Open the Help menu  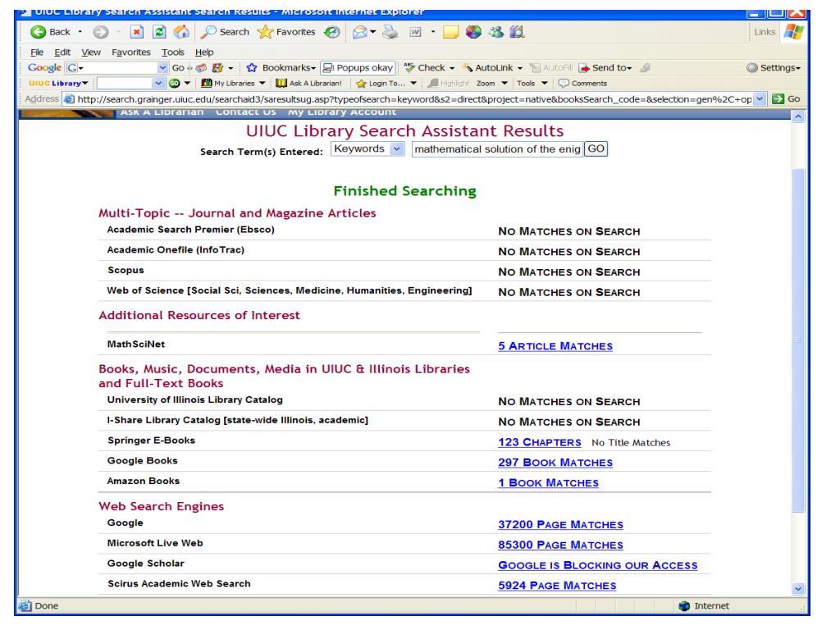pyautogui.click(x=204, y=52)
